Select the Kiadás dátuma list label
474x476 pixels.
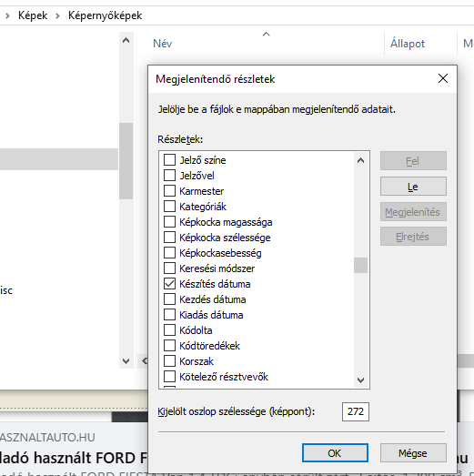tap(211, 315)
